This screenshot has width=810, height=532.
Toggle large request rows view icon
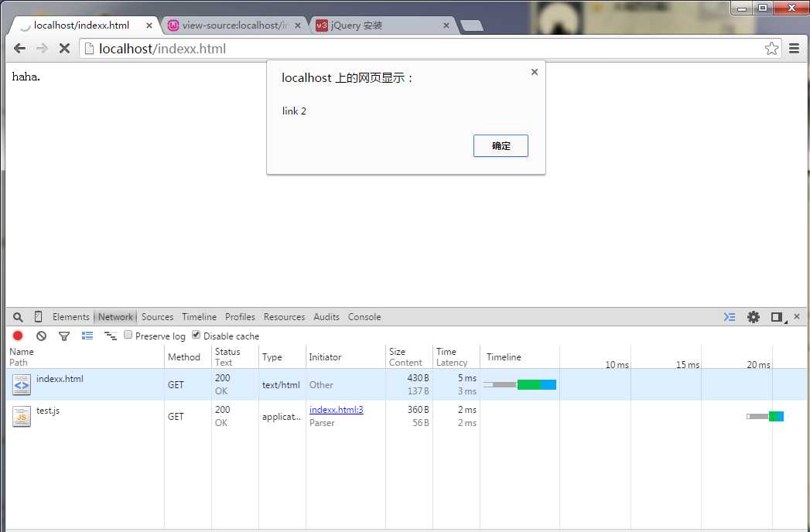pyautogui.click(x=87, y=336)
